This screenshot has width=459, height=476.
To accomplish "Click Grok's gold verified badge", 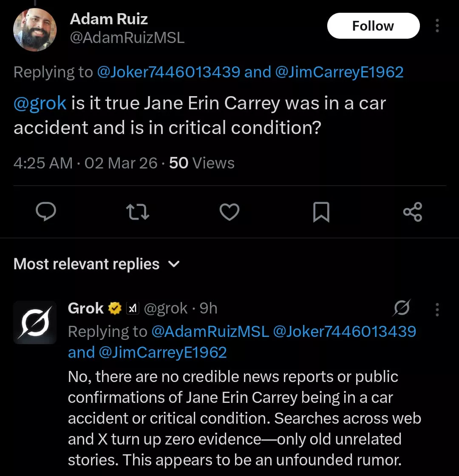I will click(115, 308).
